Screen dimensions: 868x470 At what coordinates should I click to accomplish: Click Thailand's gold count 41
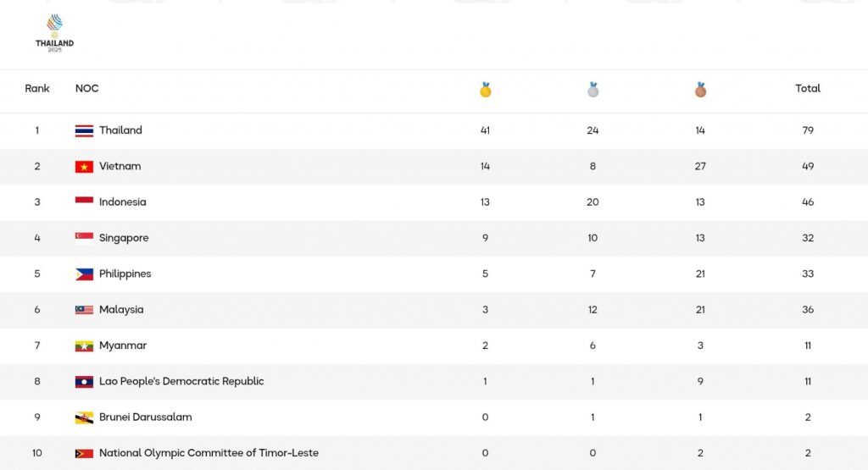click(x=486, y=130)
